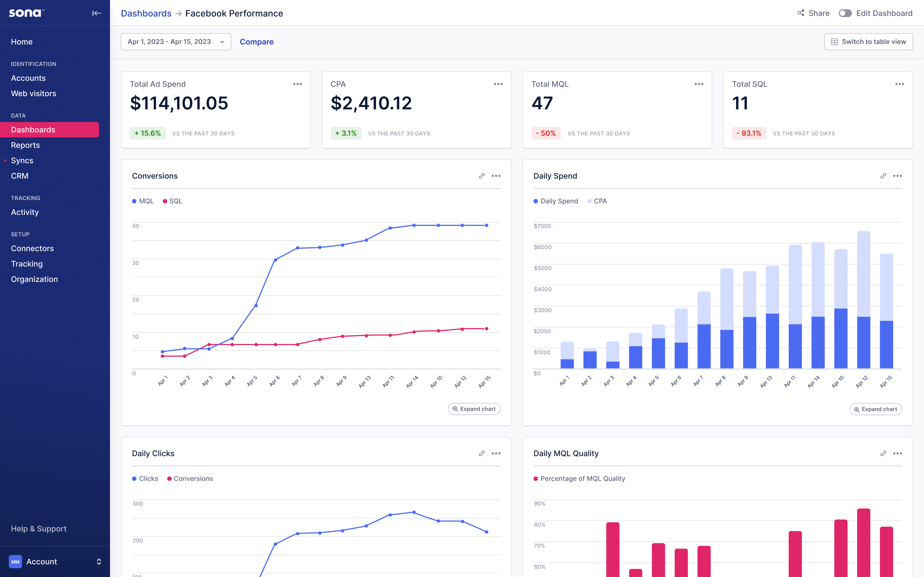The height and width of the screenshot is (577, 924).
Task: Click the copy link icon on Conversions chart
Action: [482, 176]
